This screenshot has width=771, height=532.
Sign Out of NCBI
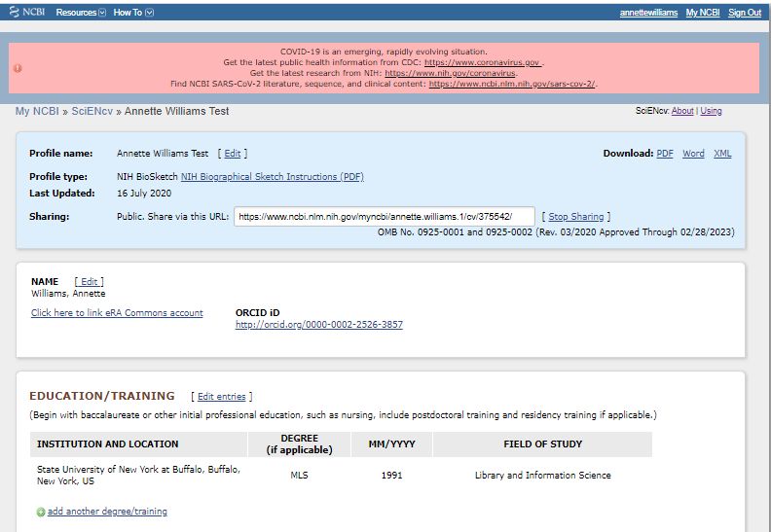[745, 13]
